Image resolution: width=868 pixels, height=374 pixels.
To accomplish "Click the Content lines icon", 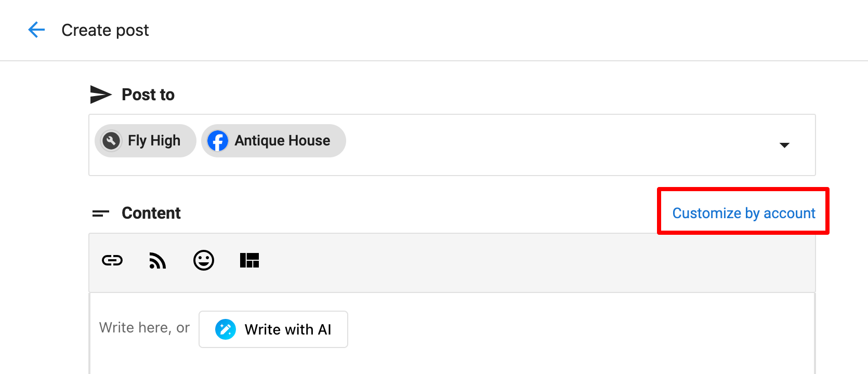I will point(101,213).
